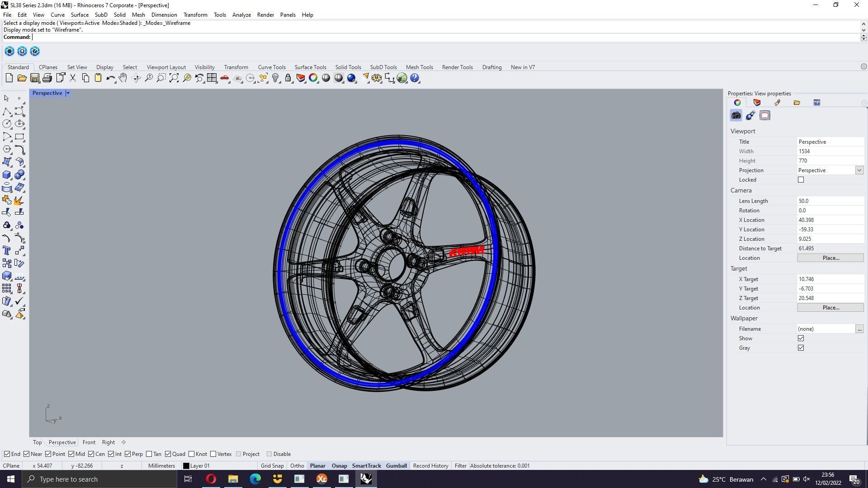Image resolution: width=868 pixels, height=488 pixels.
Task: Switch to the Front viewport tab
Action: click(x=89, y=442)
